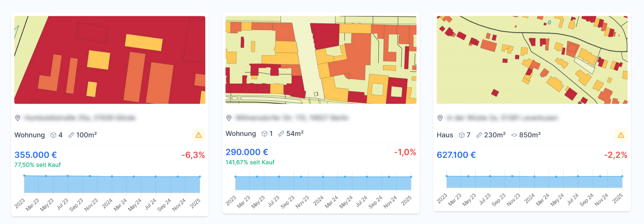Open the map thumbnail of the Haus listing
644x224 pixels.
pyautogui.click(x=532, y=60)
